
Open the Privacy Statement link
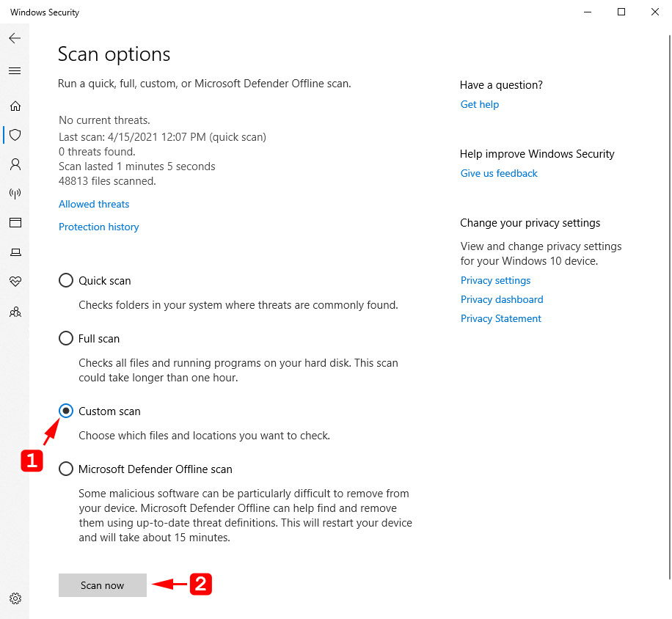(500, 319)
